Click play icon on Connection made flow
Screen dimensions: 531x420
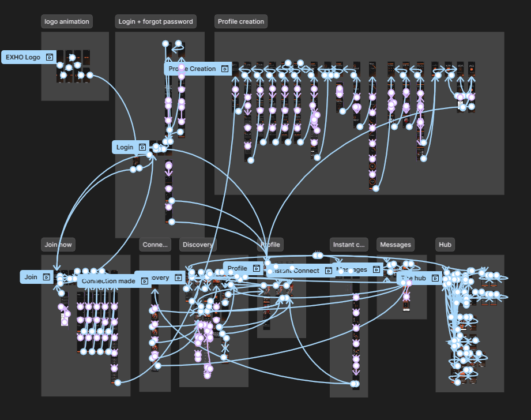[x=145, y=281]
